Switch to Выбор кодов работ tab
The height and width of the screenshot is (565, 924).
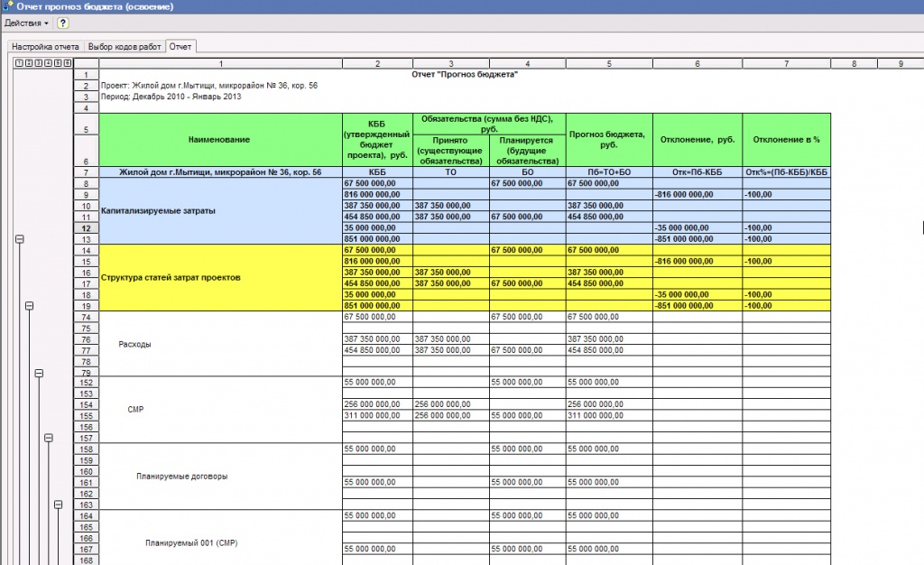pyautogui.click(x=125, y=47)
